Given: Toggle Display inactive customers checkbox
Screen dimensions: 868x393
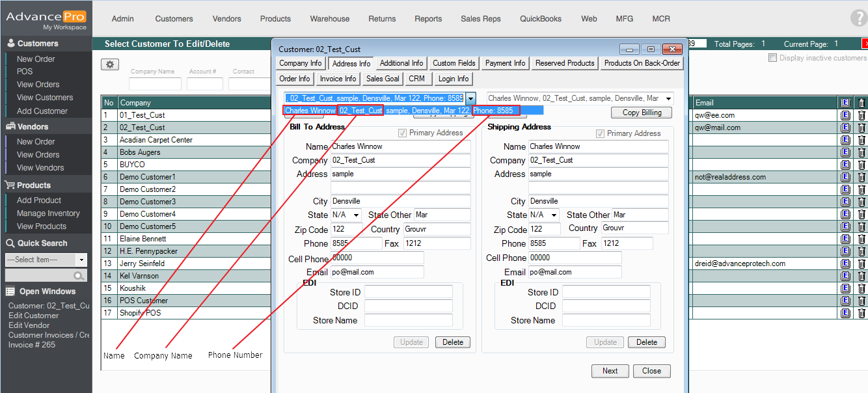Looking at the screenshot, I should (773, 58).
